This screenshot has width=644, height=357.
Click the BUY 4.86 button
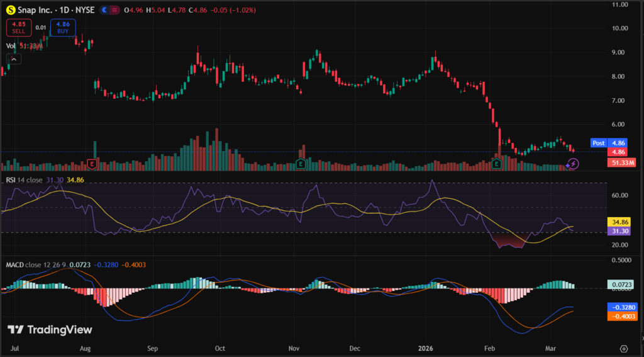[63, 27]
